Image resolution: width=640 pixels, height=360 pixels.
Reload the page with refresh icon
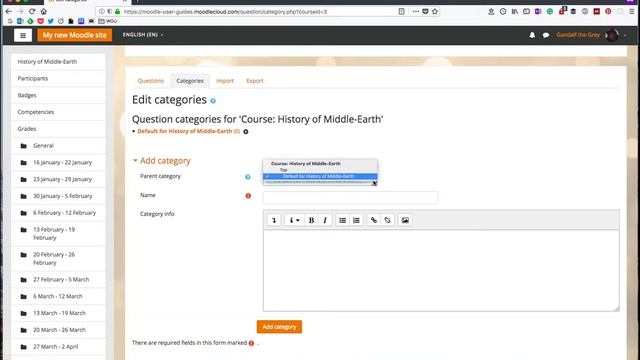32,11
